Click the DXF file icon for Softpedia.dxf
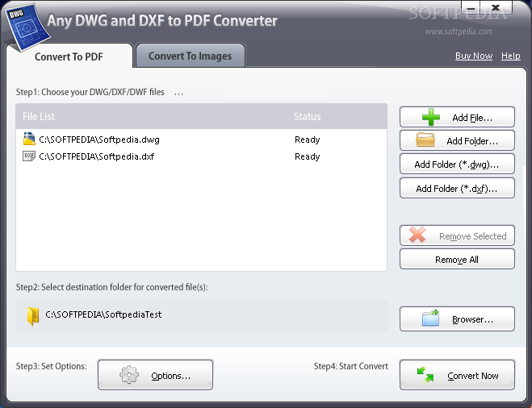Image resolution: width=532 pixels, height=408 pixels. (29, 156)
